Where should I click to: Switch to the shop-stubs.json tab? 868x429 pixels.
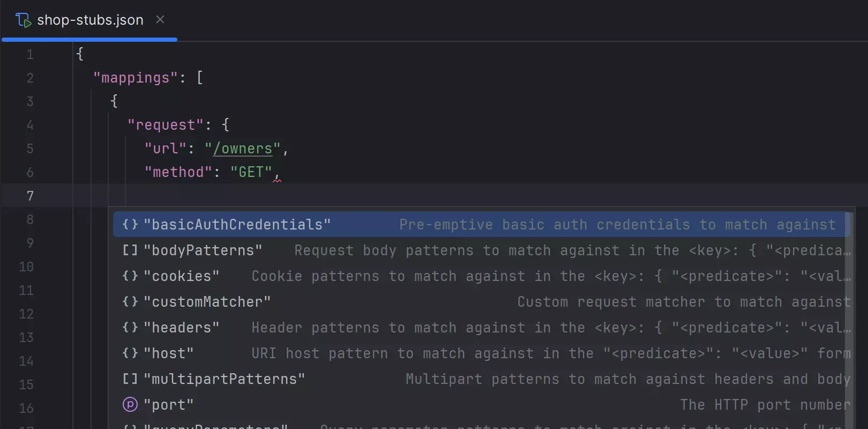90,20
